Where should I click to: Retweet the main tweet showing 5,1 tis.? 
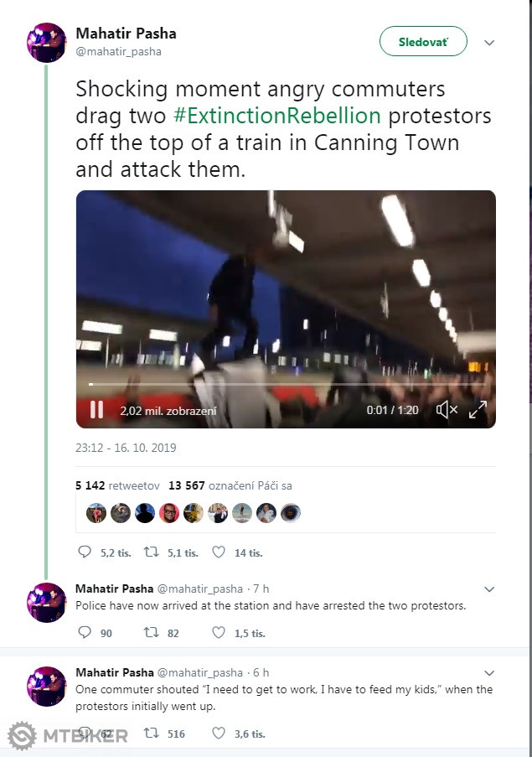[x=152, y=552]
